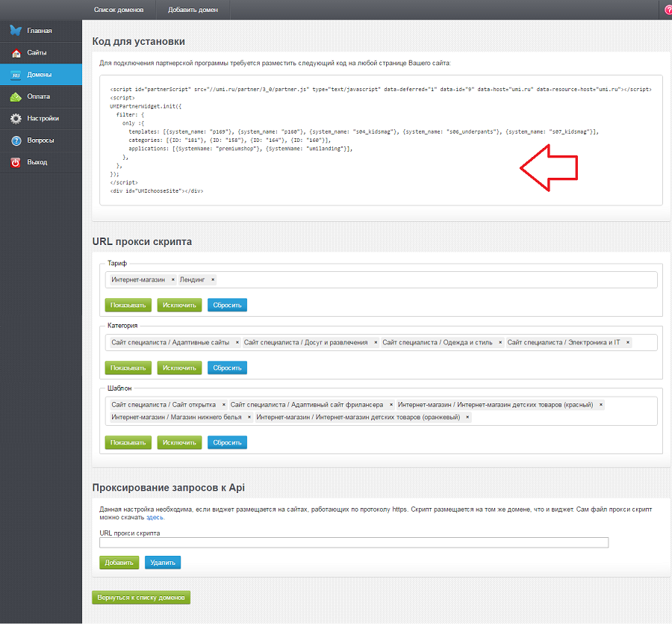The image size is (672, 632).
Task: Remove the детских товаров (оранжевый) template tag
Action: point(467,417)
